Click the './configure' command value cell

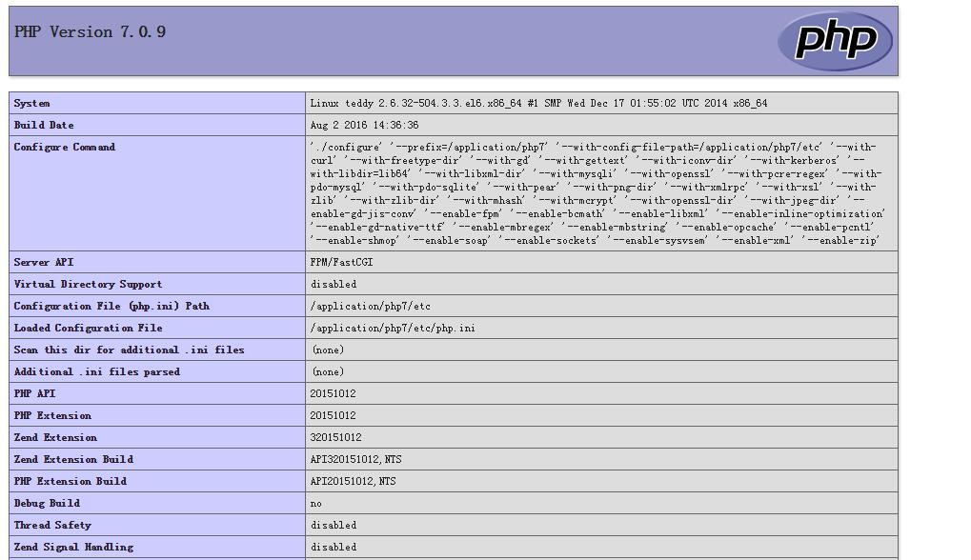point(601,193)
